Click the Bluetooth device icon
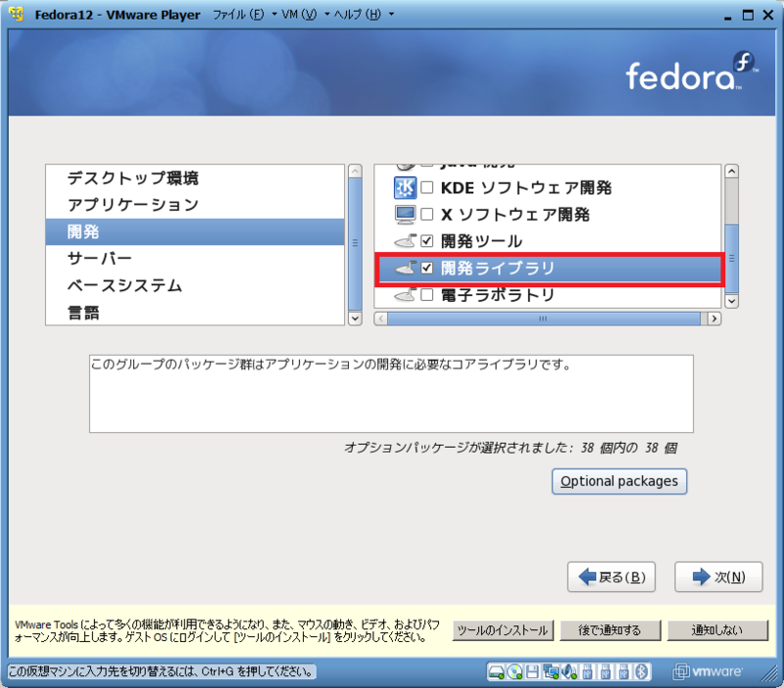The height and width of the screenshot is (688, 784). click(x=642, y=673)
